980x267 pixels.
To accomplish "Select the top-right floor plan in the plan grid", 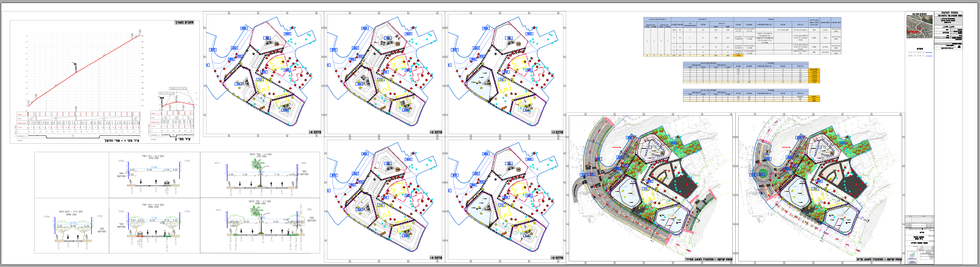I will pyautogui.click(x=504, y=73).
